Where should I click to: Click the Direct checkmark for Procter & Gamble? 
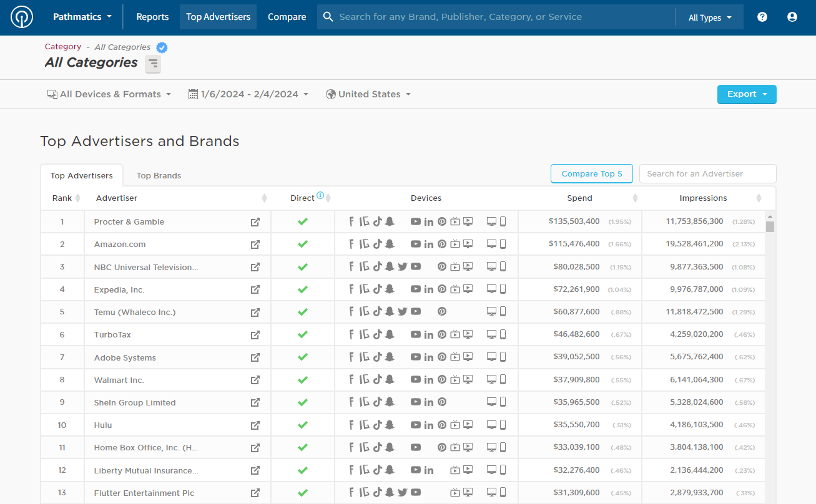[x=303, y=221]
